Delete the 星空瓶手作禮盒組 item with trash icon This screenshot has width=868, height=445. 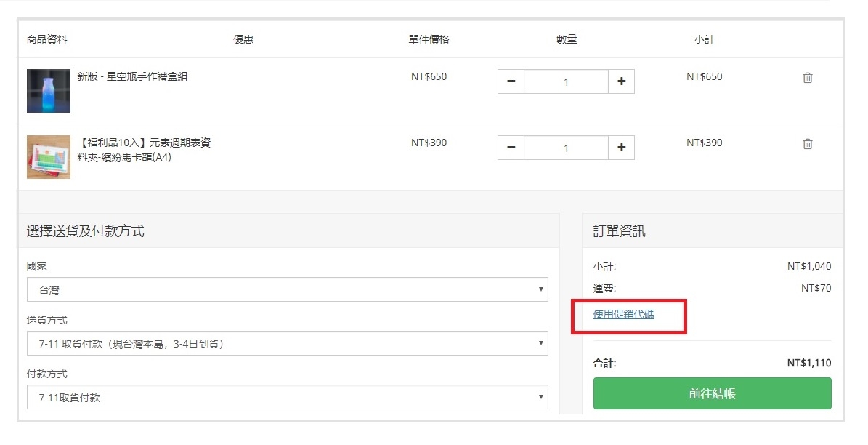tap(807, 78)
